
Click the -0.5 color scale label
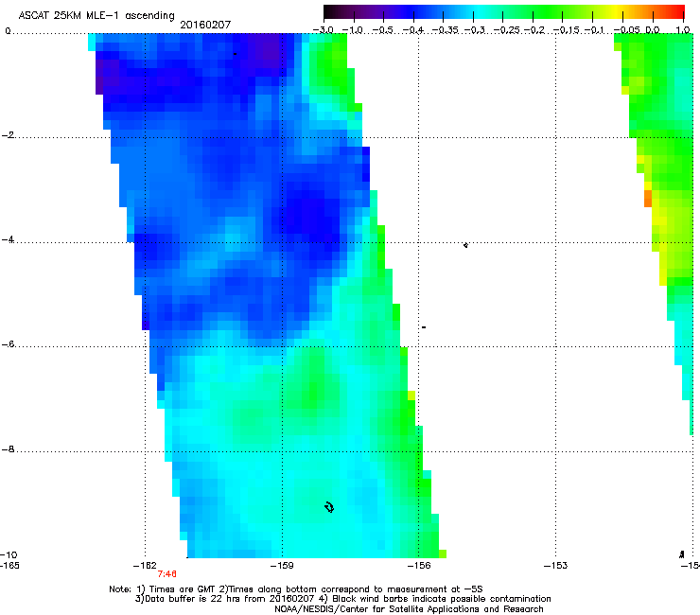[382, 30]
